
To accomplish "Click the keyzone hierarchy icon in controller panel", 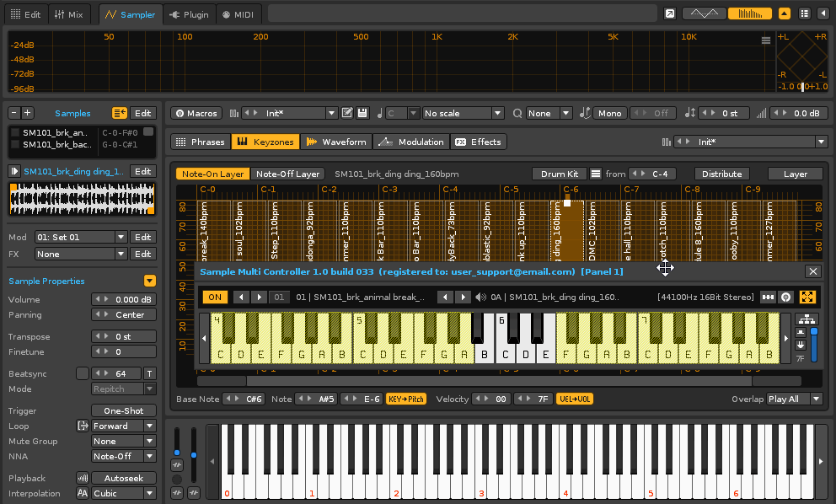I will point(807,319).
